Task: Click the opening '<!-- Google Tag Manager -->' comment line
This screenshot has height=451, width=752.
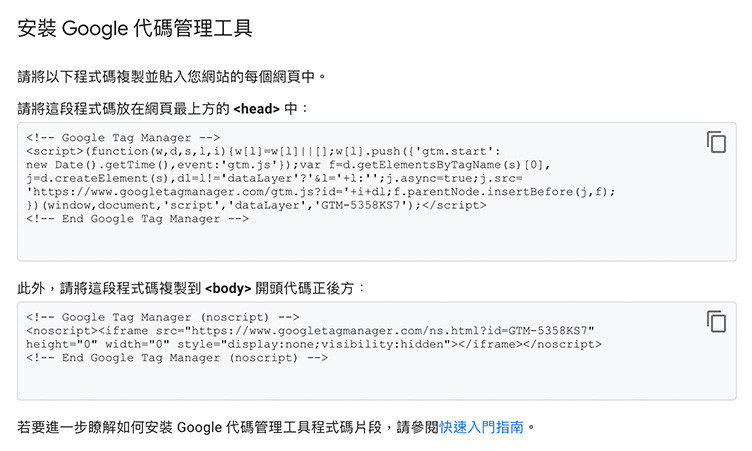Action: coord(123,138)
